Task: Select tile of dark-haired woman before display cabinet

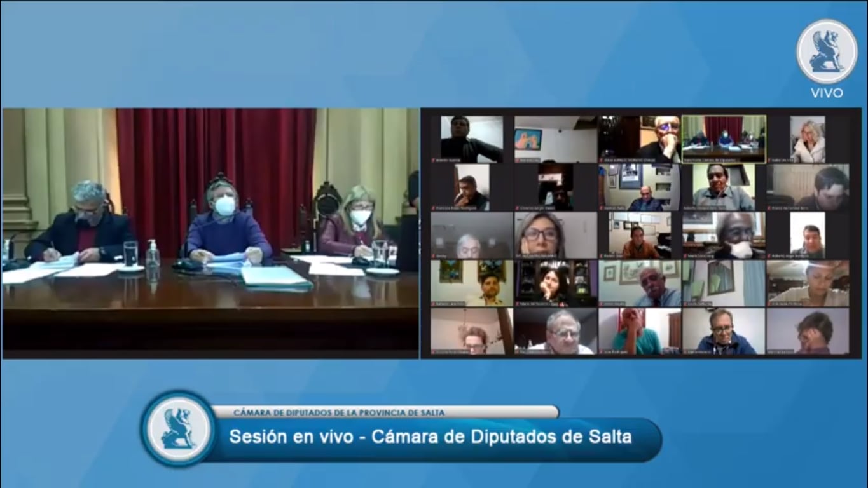Action: pyautogui.click(x=555, y=283)
